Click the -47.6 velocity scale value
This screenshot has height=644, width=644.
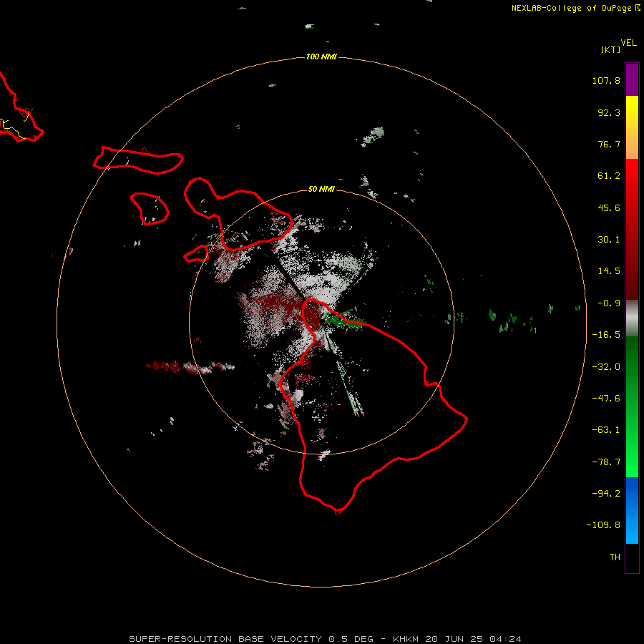[606, 399]
